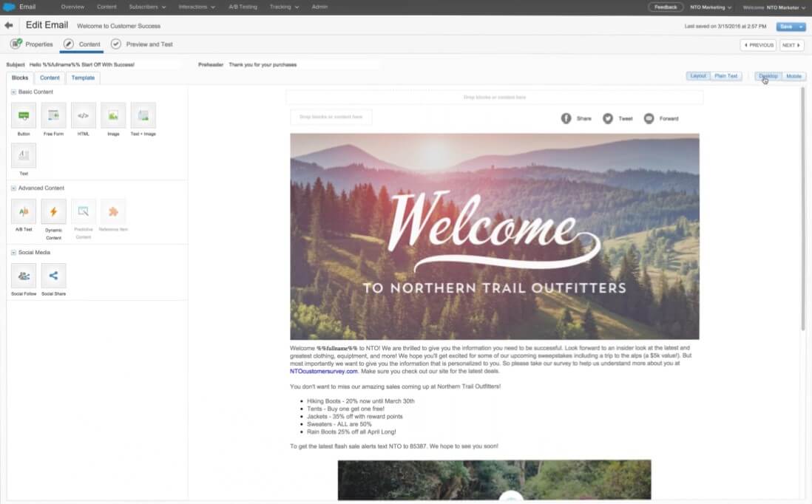Image resolution: width=812 pixels, height=504 pixels.
Task: Open the NTO Marketing account dropdown
Action: click(x=711, y=7)
